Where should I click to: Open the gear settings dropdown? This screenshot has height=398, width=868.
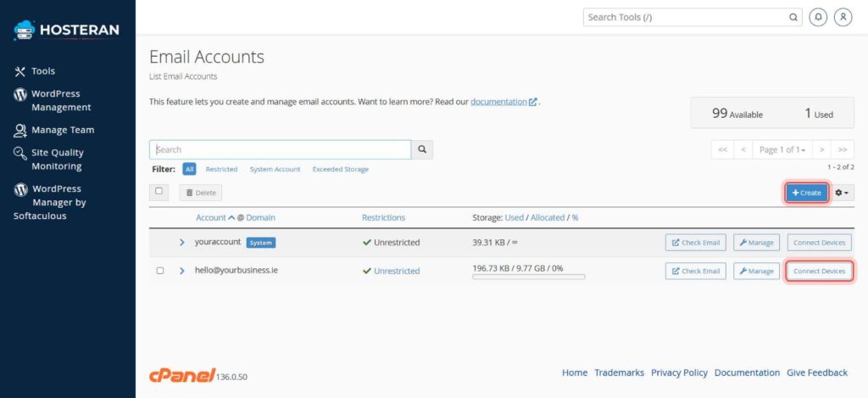[x=842, y=193]
